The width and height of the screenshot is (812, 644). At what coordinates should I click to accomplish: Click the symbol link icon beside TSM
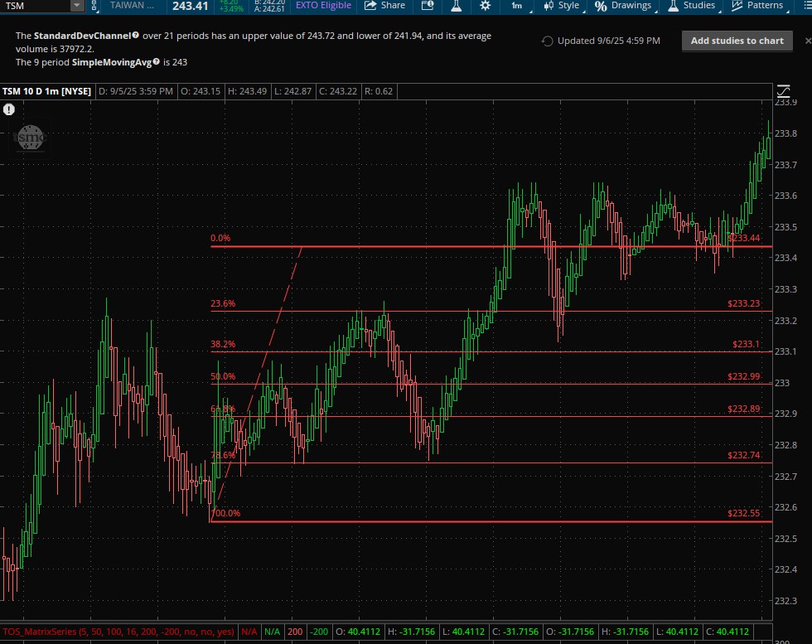[94, 6]
